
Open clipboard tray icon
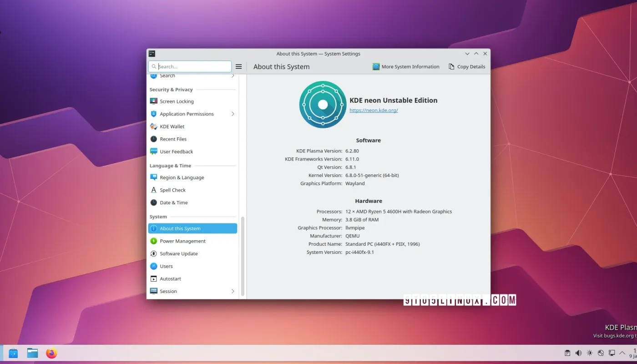point(567,353)
